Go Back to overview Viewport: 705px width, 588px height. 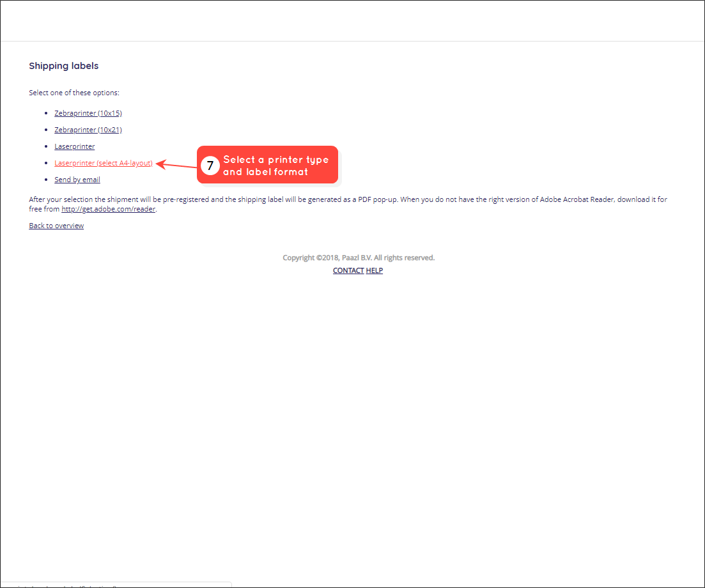pos(56,226)
